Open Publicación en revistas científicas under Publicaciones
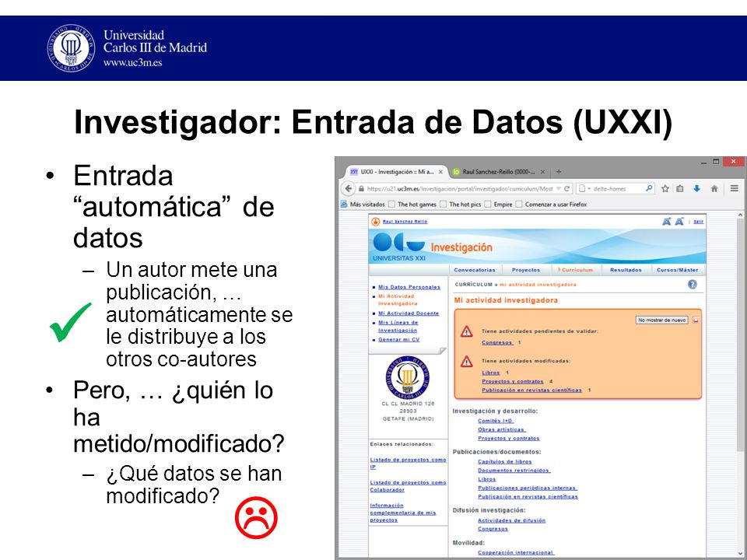This screenshot has width=747, height=560. [x=528, y=497]
